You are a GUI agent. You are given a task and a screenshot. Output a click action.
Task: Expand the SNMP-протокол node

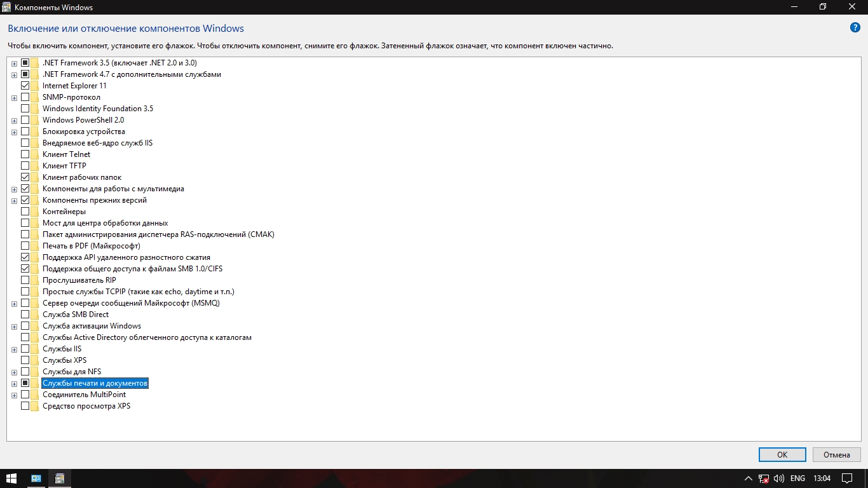tap(14, 98)
